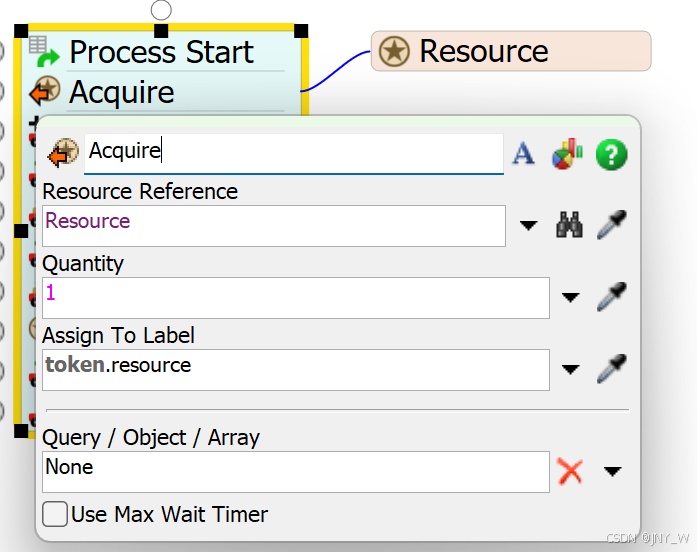Open the Quantity dropdown arrow

570,297
